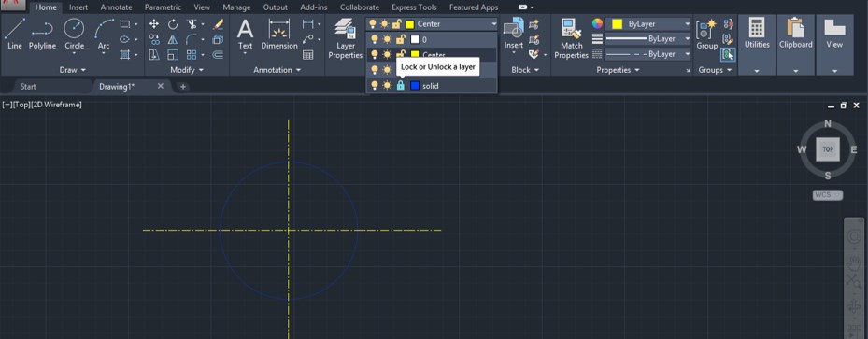This screenshot has height=339, width=868.
Task: Activate the Hatch tool
Action: [125, 54]
